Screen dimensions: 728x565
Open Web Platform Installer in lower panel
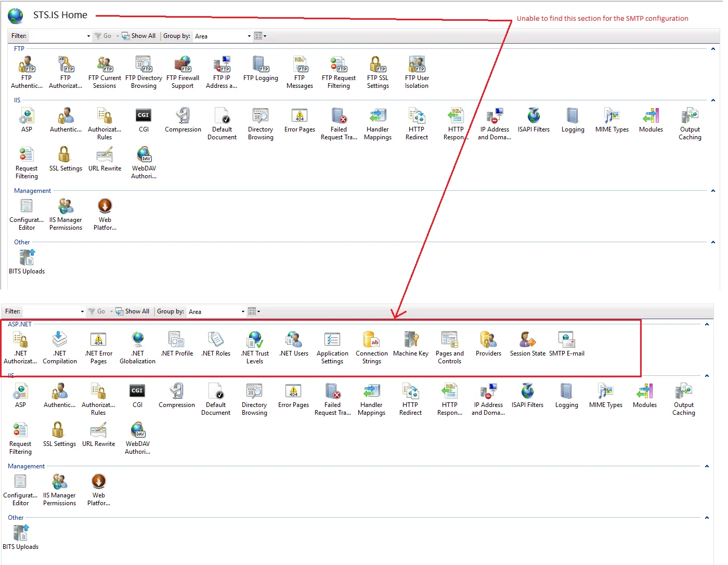[98, 481]
